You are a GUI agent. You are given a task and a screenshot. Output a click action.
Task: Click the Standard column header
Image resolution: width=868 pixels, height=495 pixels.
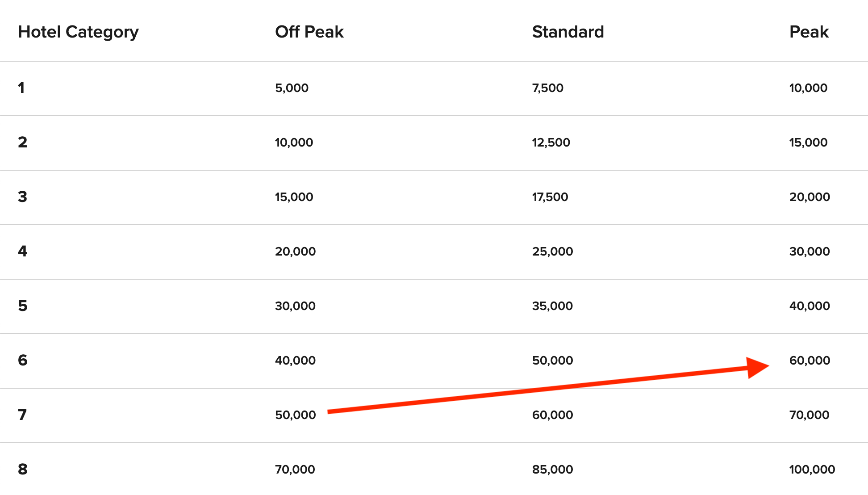[568, 32]
